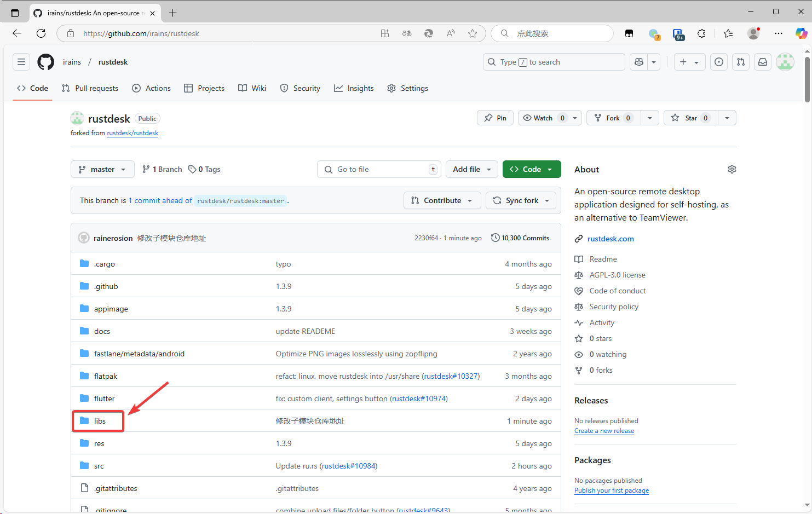This screenshot has width=812, height=514.
Task: Open the Copilot chat icon
Action: tap(639, 62)
